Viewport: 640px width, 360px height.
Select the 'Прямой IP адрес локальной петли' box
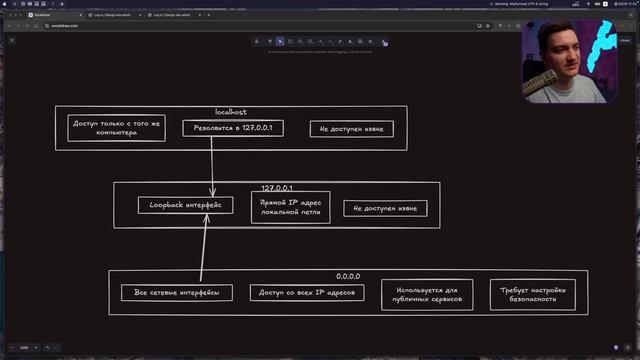(x=291, y=207)
